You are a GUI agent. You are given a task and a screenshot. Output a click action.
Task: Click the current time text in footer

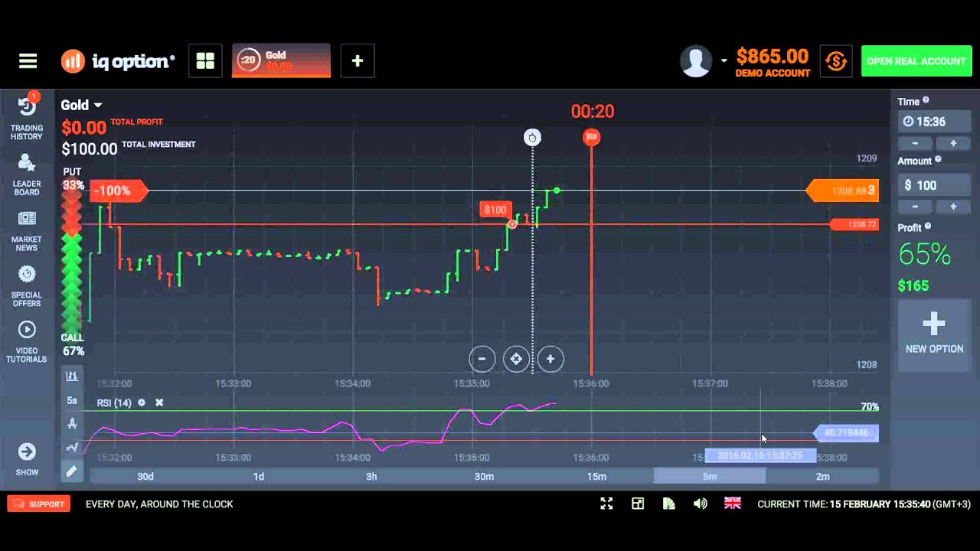864,504
